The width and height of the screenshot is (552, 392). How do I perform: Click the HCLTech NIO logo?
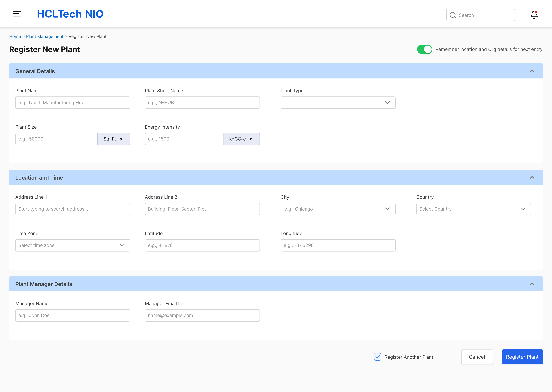point(70,14)
